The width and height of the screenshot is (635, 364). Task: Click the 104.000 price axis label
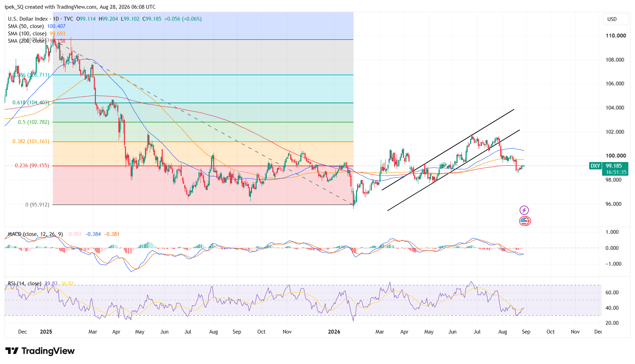pyautogui.click(x=615, y=108)
